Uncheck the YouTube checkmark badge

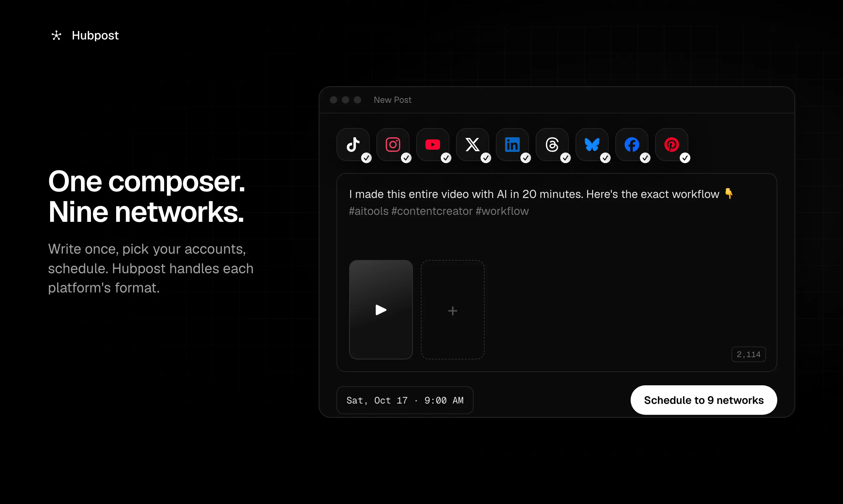pos(446,158)
